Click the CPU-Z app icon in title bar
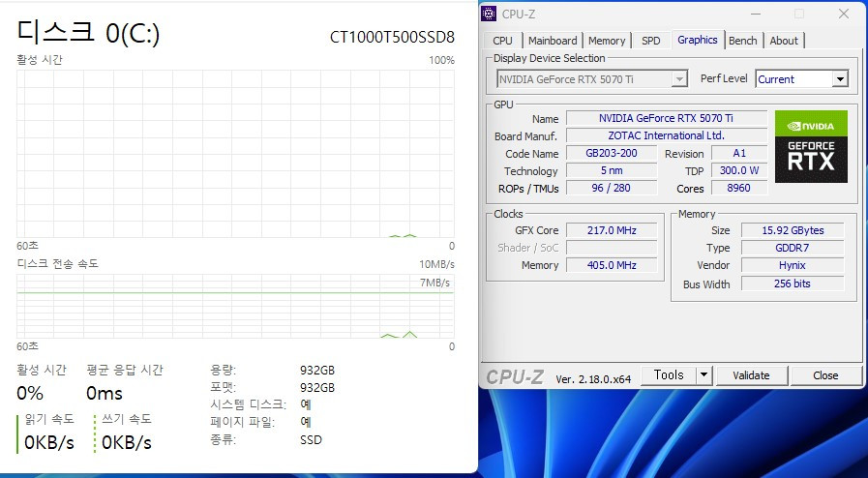 tap(489, 14)
